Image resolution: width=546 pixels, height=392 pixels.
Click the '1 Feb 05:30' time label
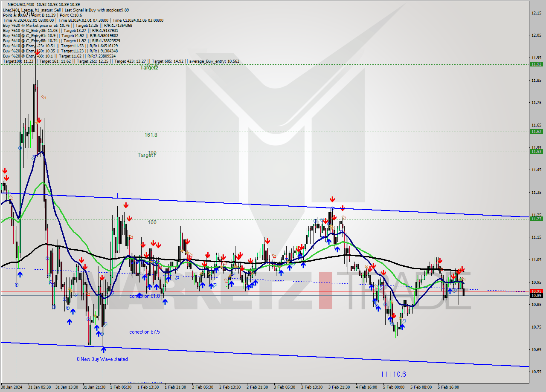click(121, 387)
